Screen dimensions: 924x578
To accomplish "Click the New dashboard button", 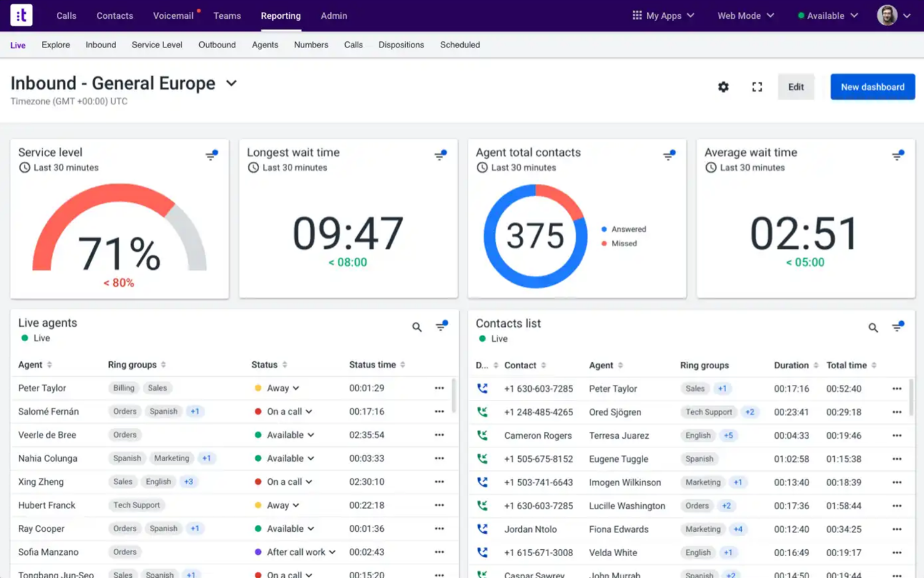I will [872, 87].
